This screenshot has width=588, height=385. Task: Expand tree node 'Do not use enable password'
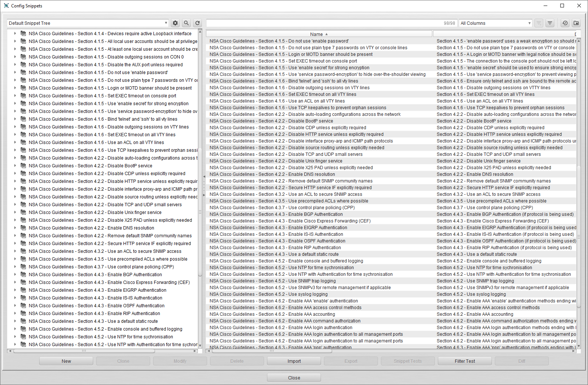(15, 72)
